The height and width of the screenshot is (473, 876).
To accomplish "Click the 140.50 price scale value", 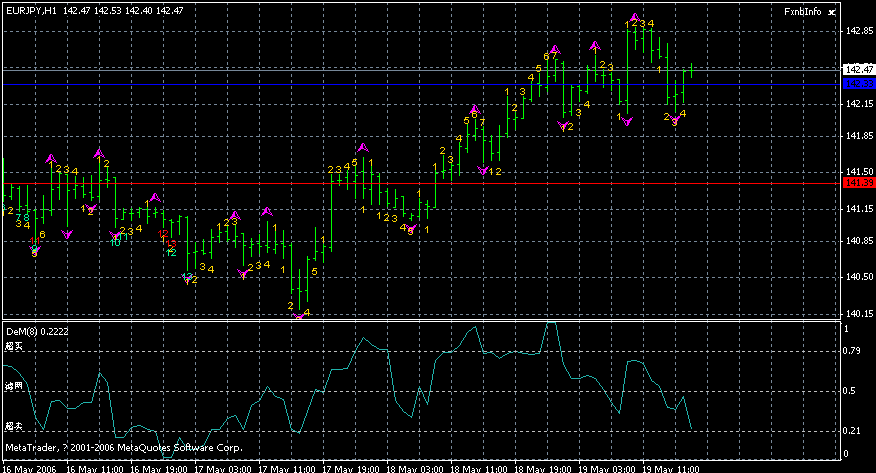I will pyautogui.click(x=859, y=277).
